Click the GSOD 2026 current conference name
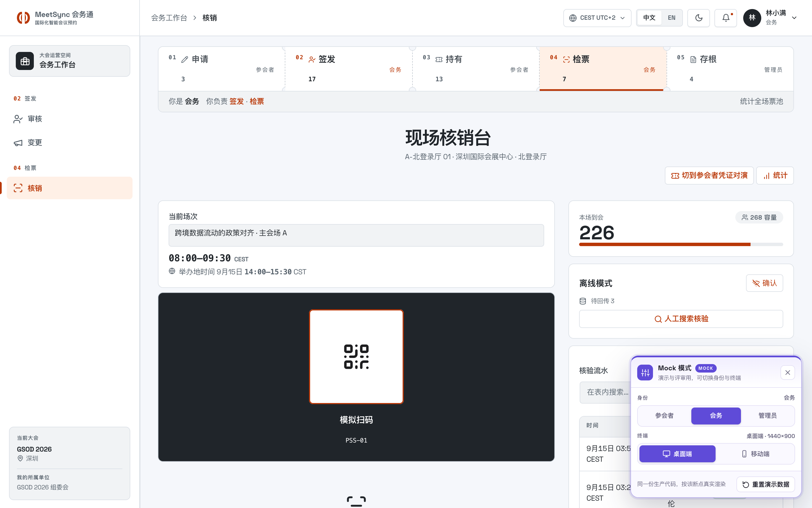Screen dimensions: 812x508 [x=34, y=449]
